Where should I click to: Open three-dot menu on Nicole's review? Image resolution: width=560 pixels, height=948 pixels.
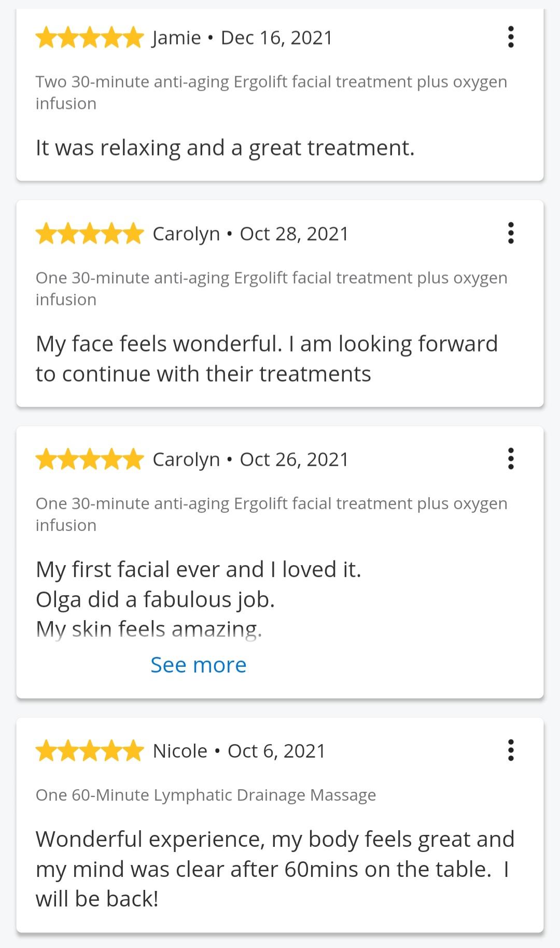(x=511, y=751)
